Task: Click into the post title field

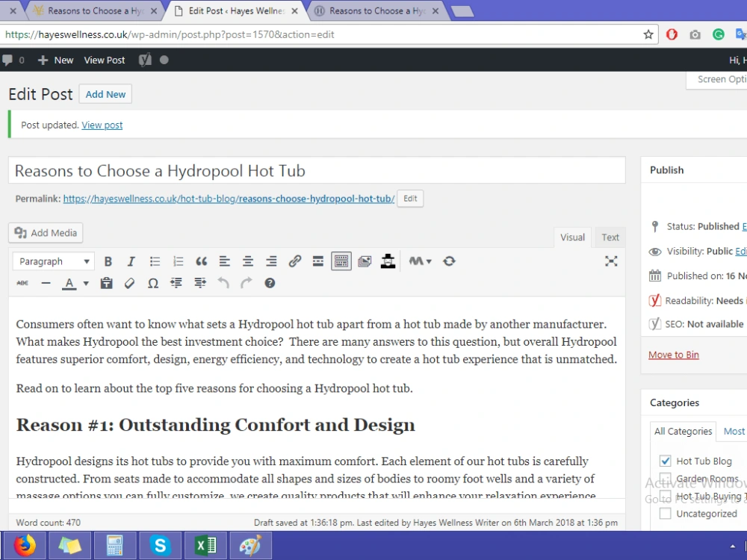Action: 317,170
